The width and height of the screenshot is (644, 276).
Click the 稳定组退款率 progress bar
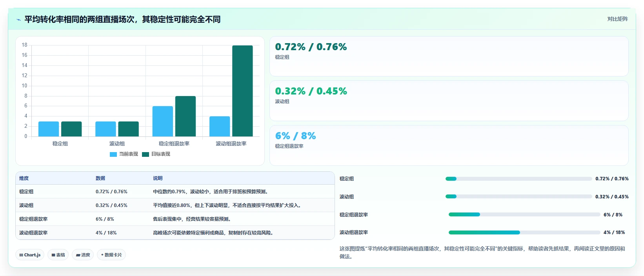[524, 215]
